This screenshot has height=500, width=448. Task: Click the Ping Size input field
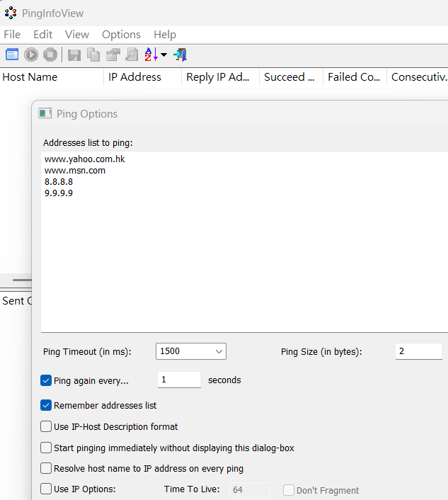[x=419, y=351]
